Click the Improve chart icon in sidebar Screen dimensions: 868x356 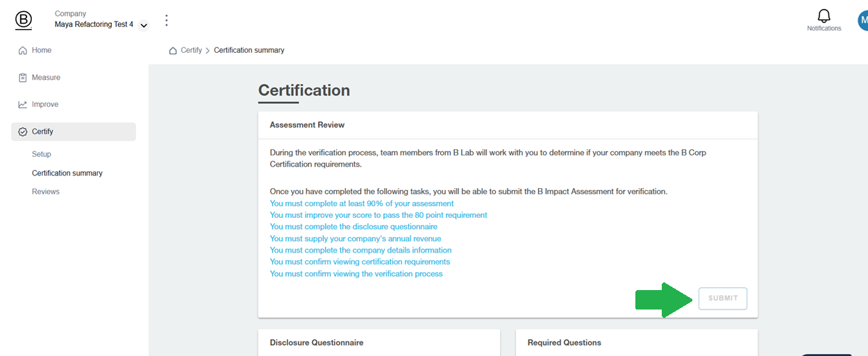[x=23, y=105]
